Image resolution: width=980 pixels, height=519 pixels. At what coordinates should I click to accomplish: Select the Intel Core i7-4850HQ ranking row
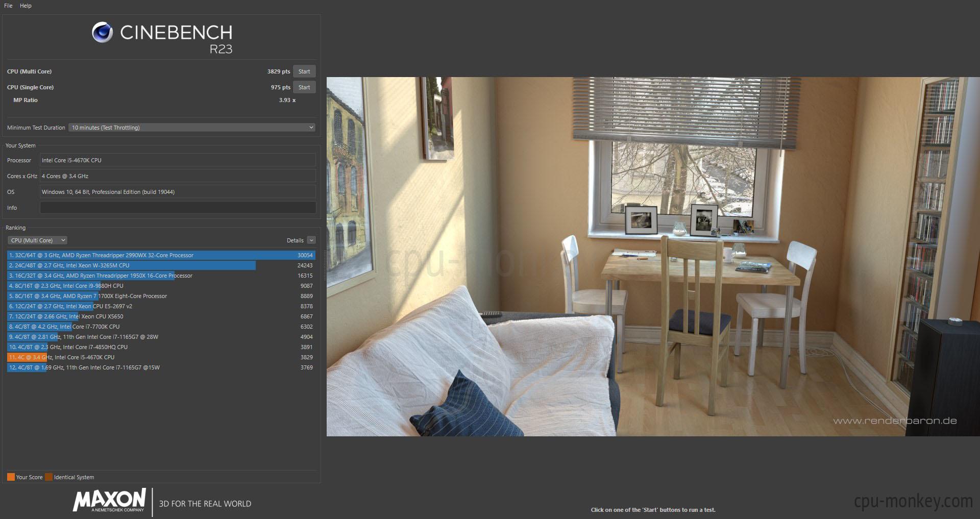click(x=161, y=347)
